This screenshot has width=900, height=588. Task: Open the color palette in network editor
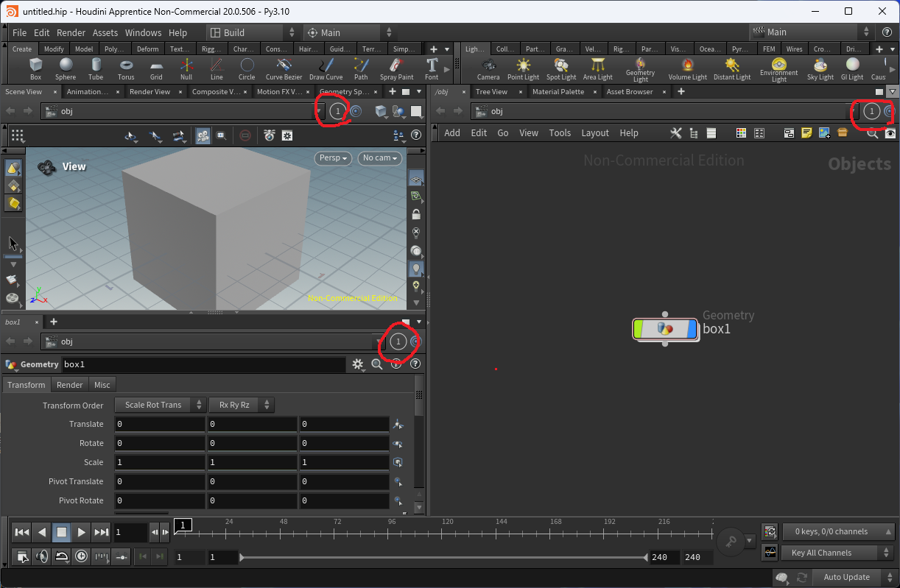(x=742, y=133)
